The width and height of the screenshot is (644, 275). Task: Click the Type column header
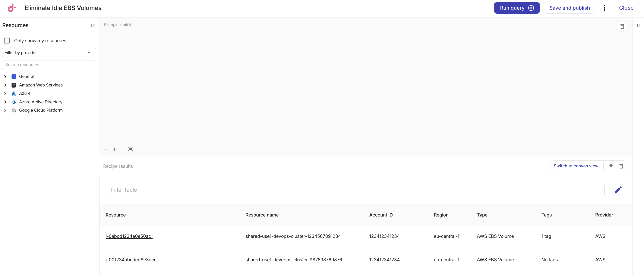482,215
